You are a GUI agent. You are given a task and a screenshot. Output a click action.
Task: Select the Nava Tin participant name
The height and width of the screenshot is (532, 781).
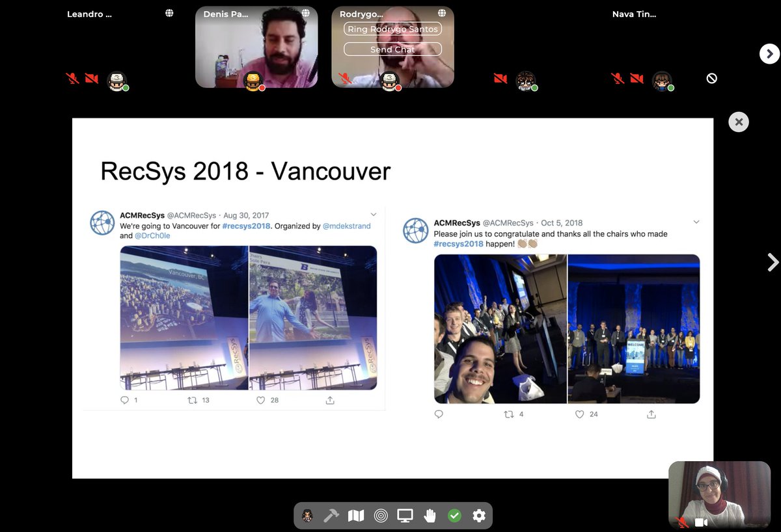point(634,14)
